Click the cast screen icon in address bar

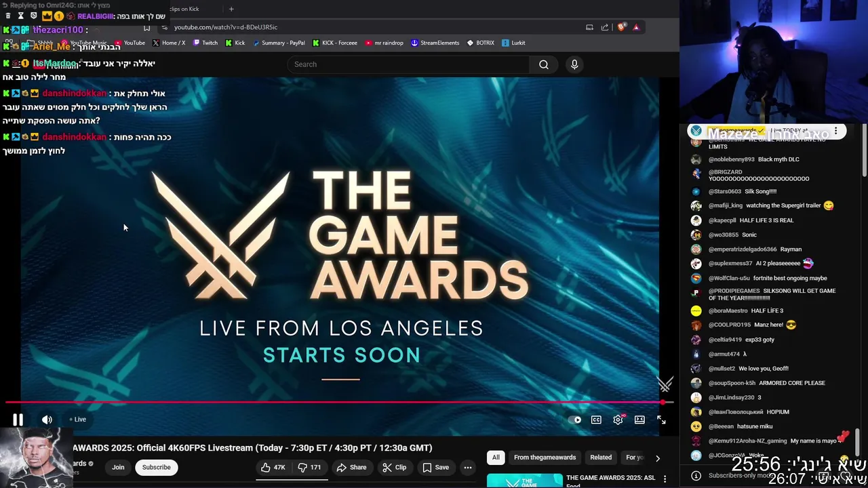coord(589,27)
